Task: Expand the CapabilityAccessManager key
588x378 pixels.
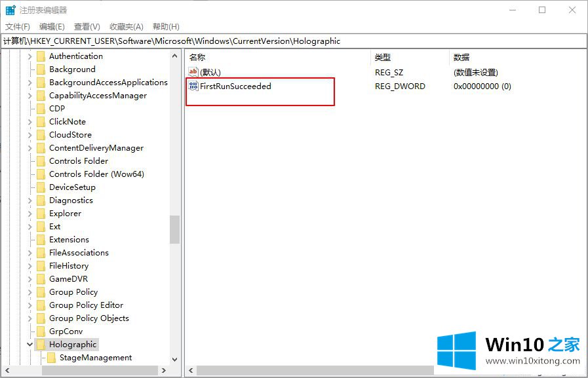Action: (x=29, y=96)
